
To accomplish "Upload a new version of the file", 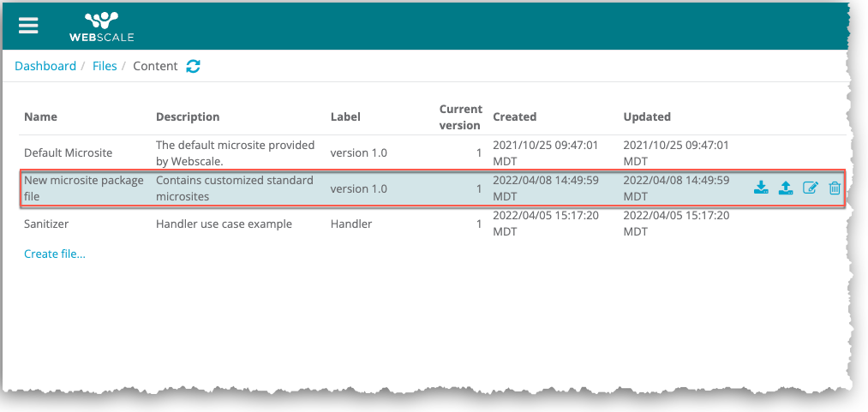I will pos(786,188).
